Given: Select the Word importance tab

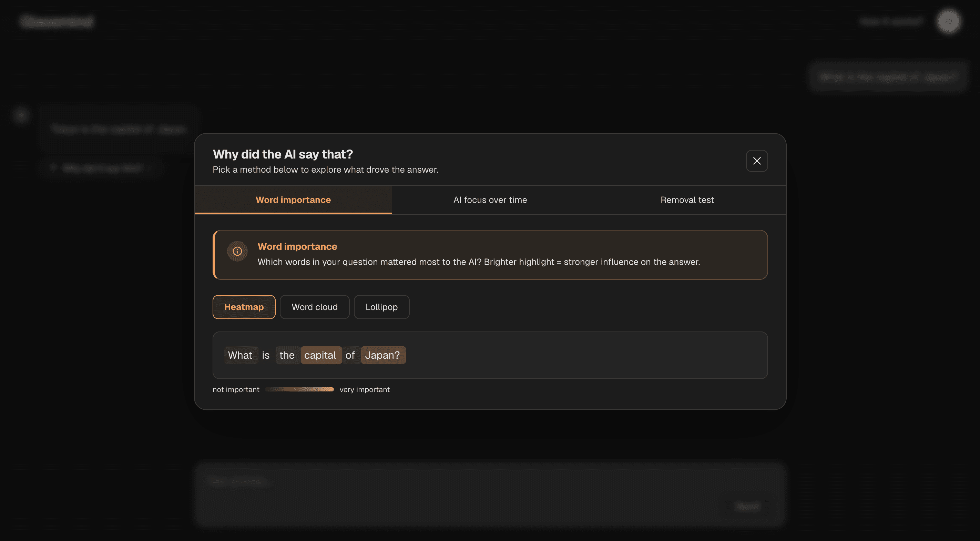Looking at the screenshot, I should [x=293, y=200].
